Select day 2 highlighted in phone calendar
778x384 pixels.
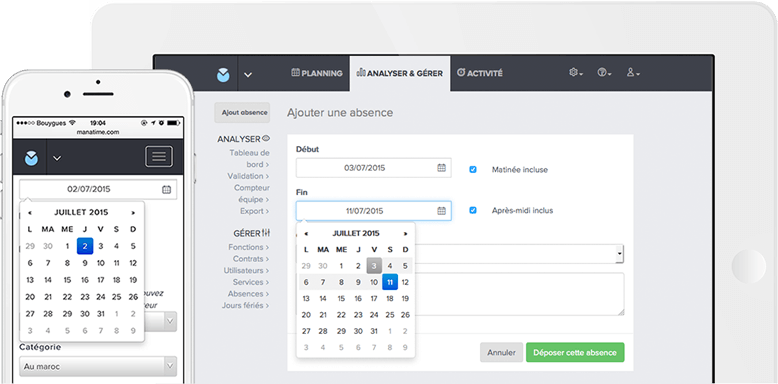[x=85, y=246]
